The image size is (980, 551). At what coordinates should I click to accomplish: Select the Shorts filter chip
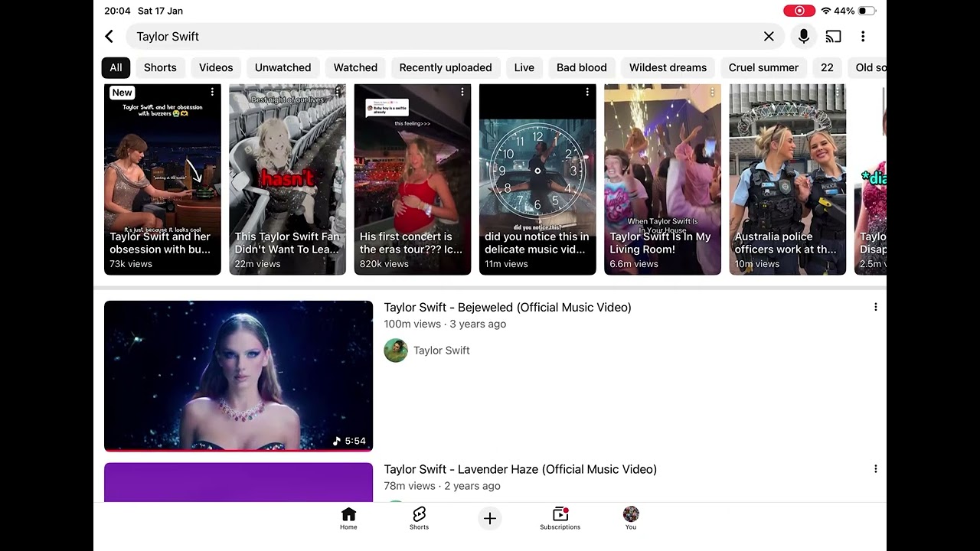point(160,67)
